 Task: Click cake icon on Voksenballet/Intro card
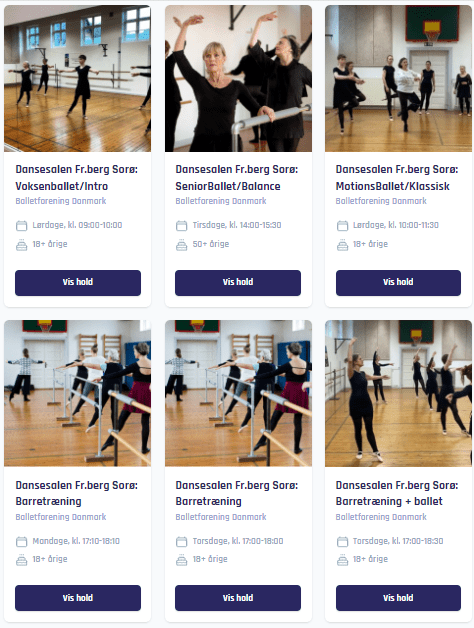(x=21, y=244)
